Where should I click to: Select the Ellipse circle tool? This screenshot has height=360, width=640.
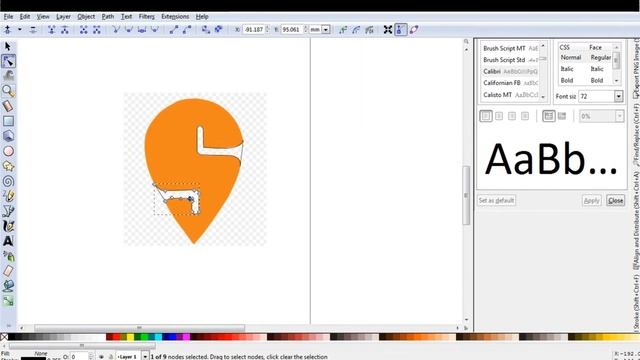tap(8, 151)
